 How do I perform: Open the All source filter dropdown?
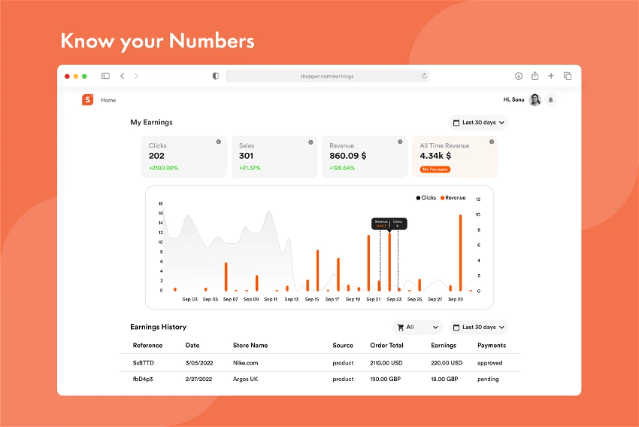coord(417,327)
